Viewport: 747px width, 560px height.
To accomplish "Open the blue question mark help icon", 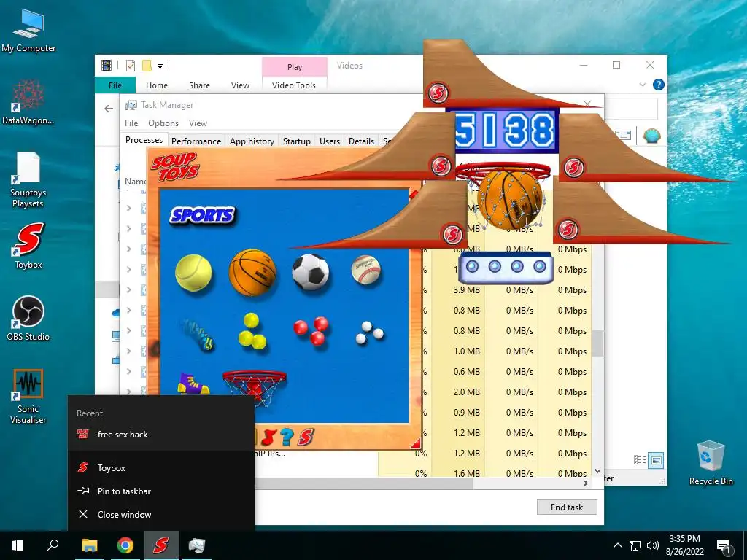I will (x=286, y=437).
